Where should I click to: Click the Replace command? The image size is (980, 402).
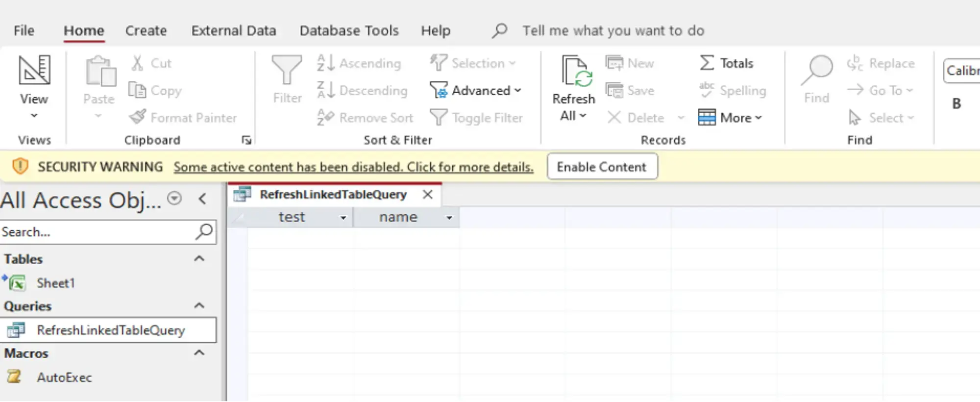881,63
